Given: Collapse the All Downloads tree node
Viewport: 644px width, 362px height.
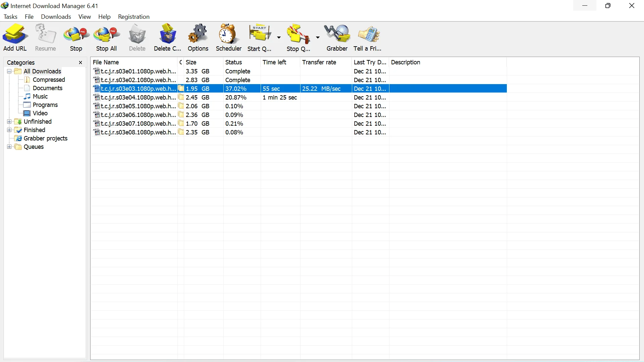Looking at the screenshot, I should pyautogui.click(x=9, y=71).
